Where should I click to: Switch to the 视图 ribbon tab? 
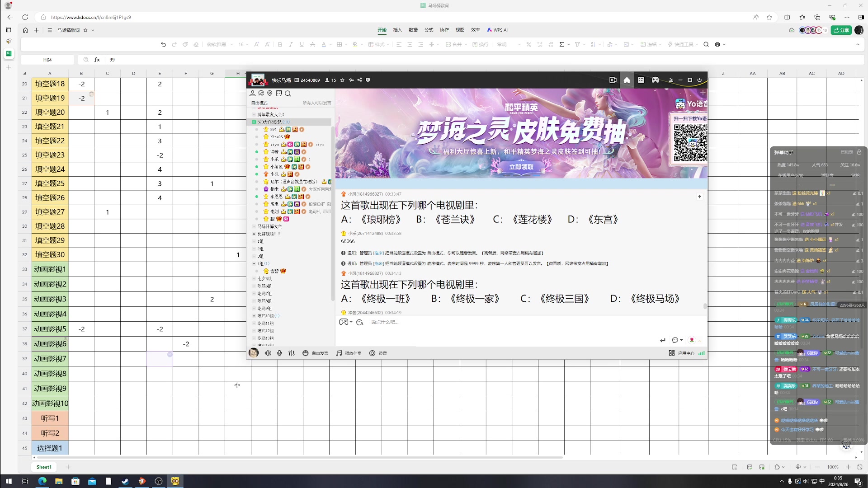pos(460,30)
